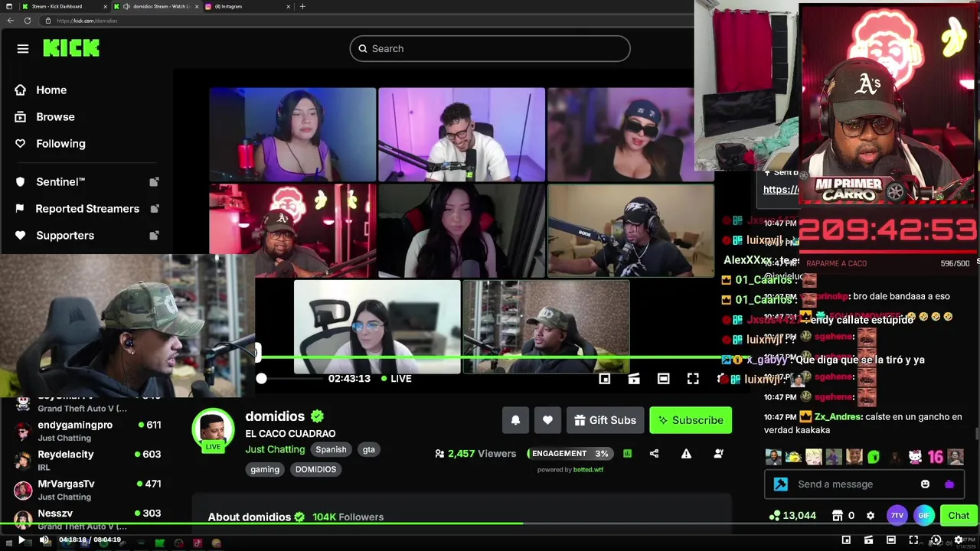Open MrVargasTv channel in sidebar
This screenshot has height=551, width=980.
coord(87,490)
